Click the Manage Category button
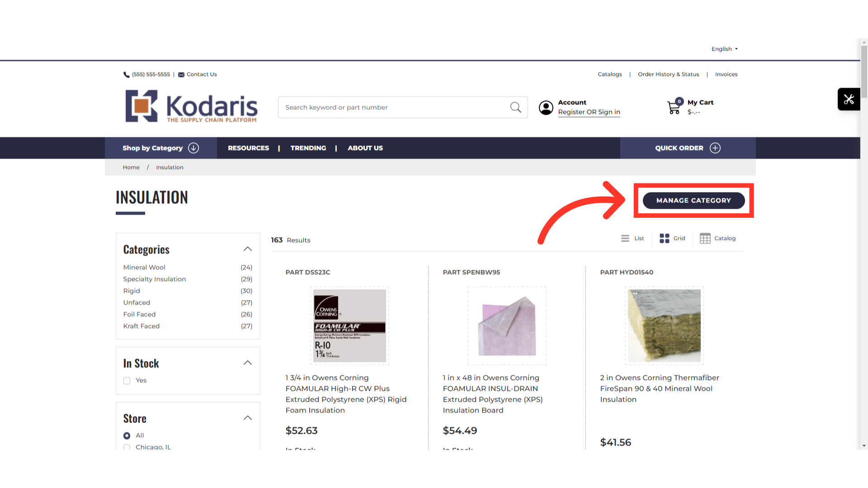This screenshot has height=488, width=868. (693, 200)
